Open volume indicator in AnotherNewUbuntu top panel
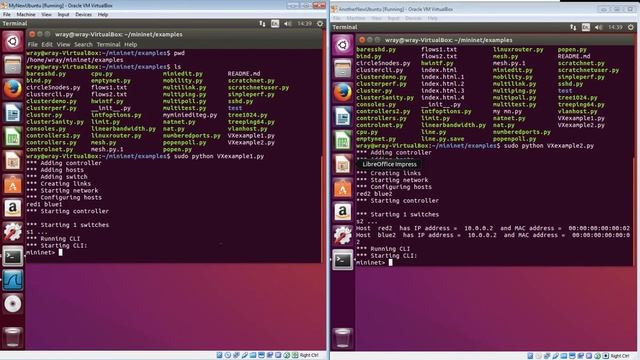 pyautogui.click(x=599, y=27)
